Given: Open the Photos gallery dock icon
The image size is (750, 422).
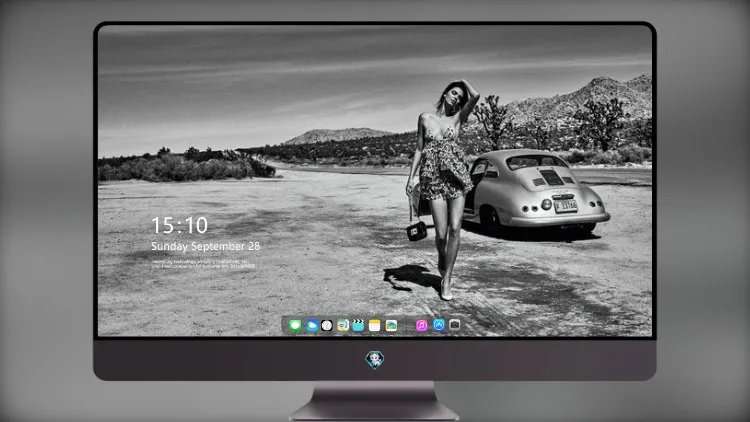Looking at the screenshot, I should 391,326.
